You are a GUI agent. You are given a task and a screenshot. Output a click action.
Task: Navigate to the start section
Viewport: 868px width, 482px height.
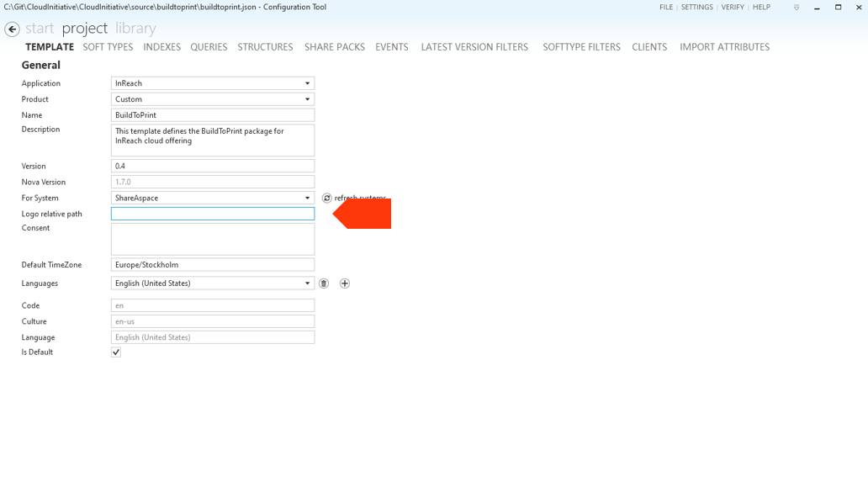coord(40,29)
